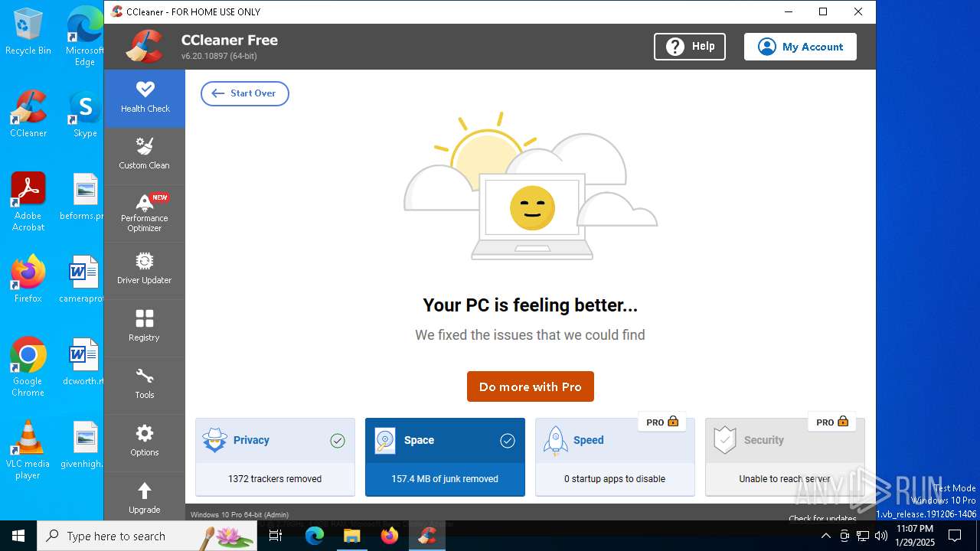Open the camerapro Word document
This screenshot has width=980, height=551.
click(83, 279)
